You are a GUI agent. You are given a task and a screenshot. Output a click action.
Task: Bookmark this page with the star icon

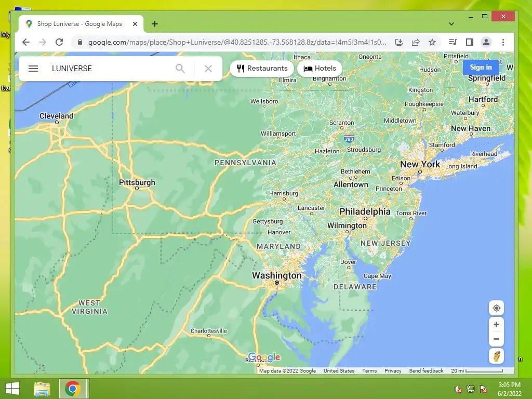click(x=432, y=42)
